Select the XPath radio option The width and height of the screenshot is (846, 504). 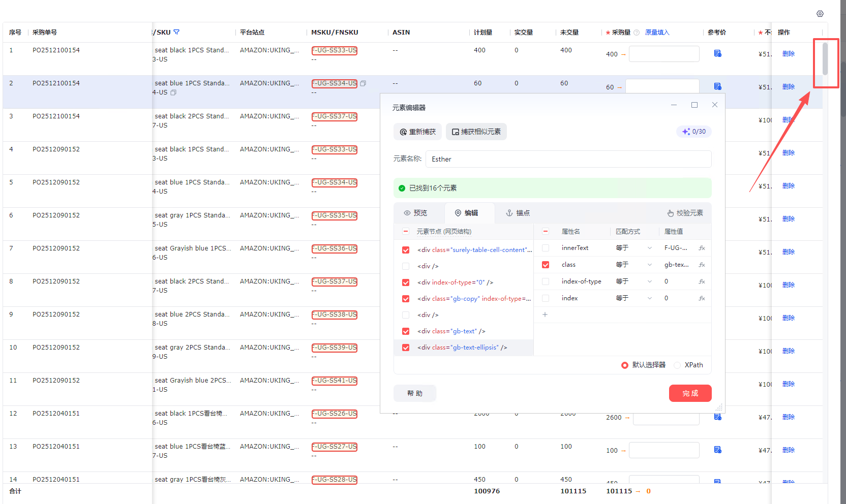677,365
